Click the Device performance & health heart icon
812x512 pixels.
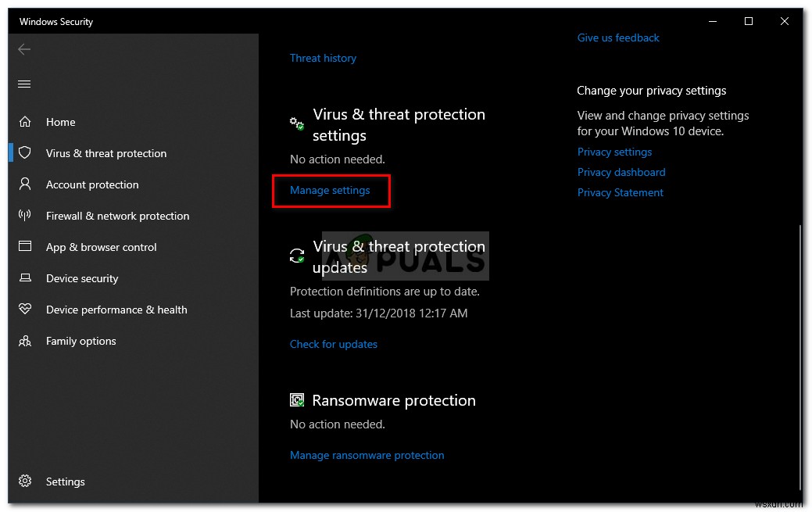click(x=25, y=310)
